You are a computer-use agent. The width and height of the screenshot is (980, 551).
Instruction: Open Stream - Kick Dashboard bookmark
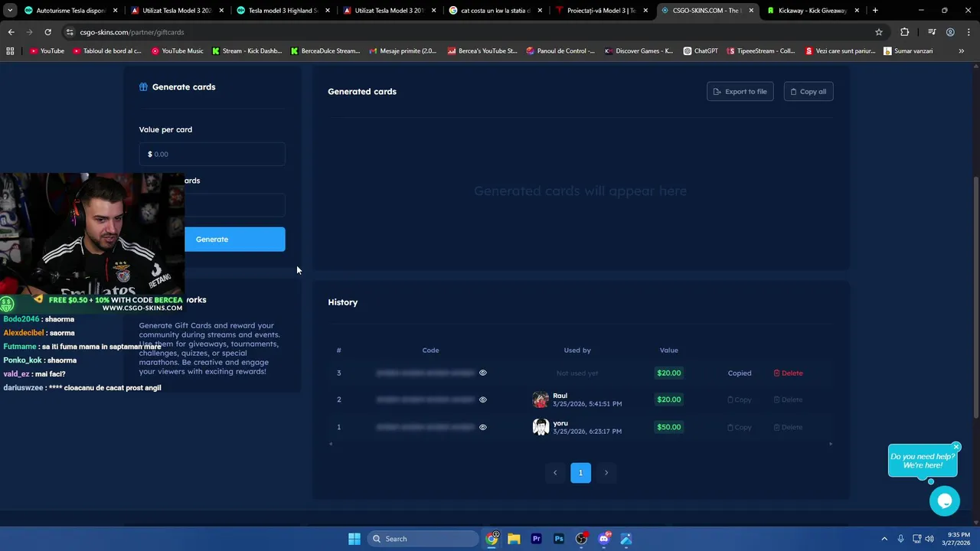247,51
